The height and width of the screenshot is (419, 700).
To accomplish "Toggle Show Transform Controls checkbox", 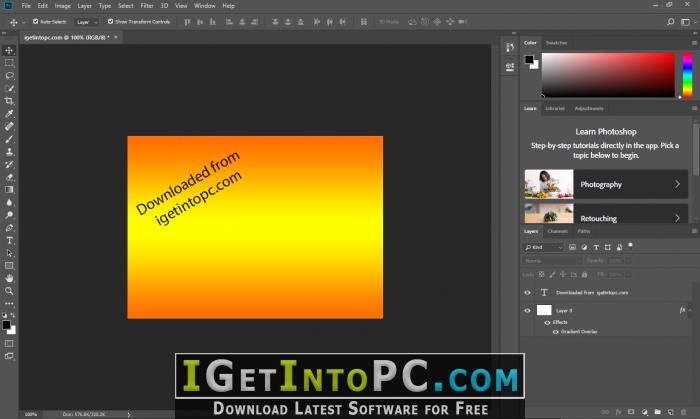I will pos(110,21).
